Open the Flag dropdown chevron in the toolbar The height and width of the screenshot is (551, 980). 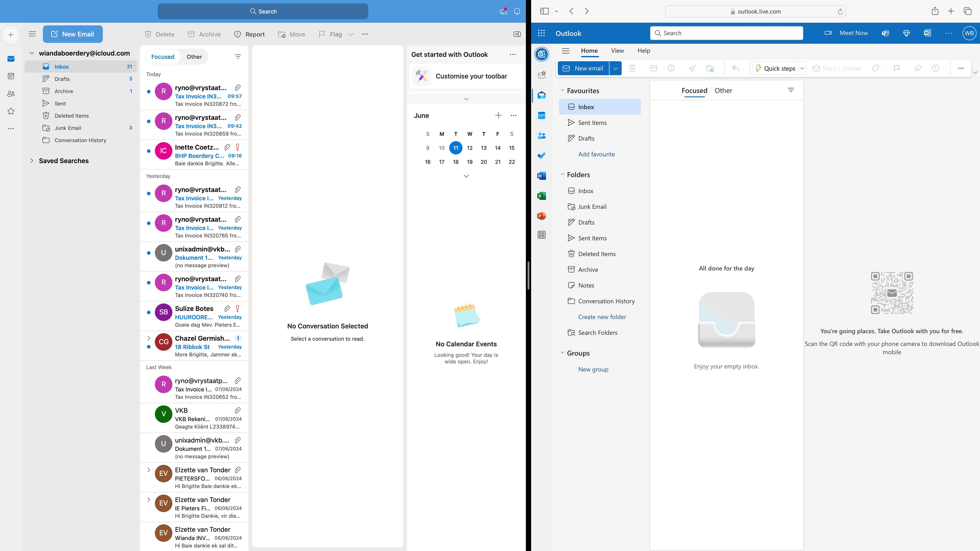tap(351, 34)
